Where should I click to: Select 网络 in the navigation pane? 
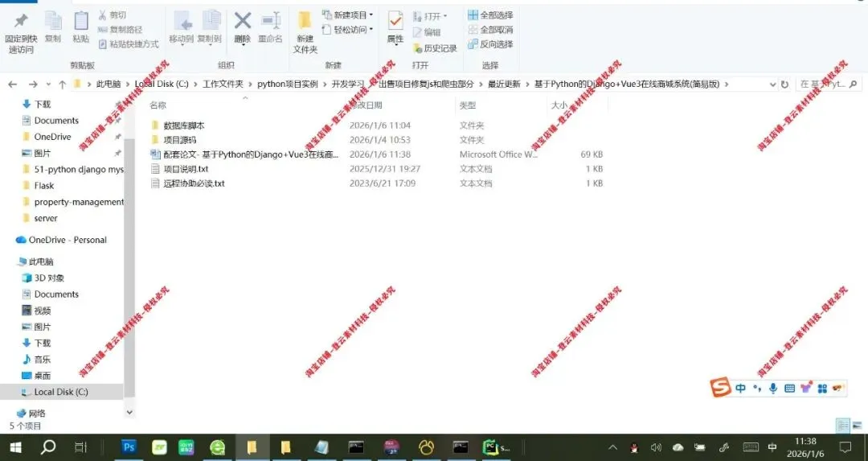37,414
